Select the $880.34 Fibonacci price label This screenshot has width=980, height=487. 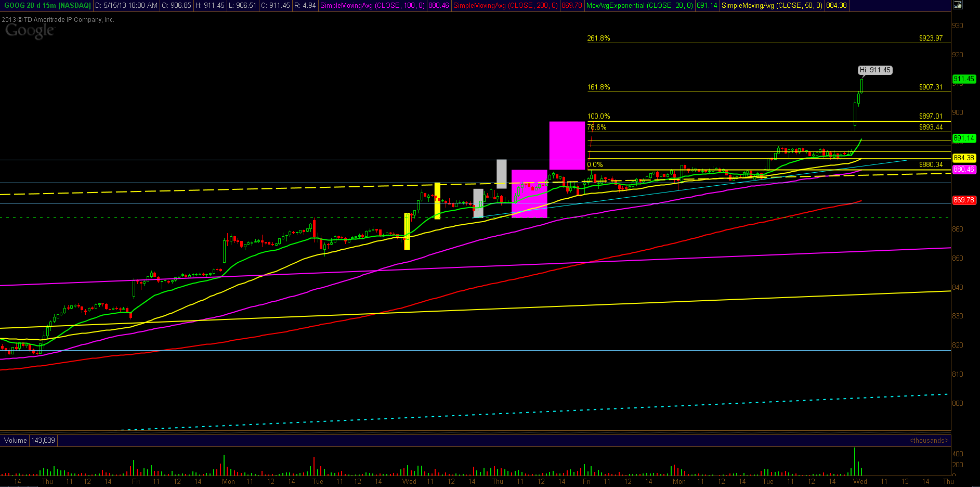click(931, 165)
